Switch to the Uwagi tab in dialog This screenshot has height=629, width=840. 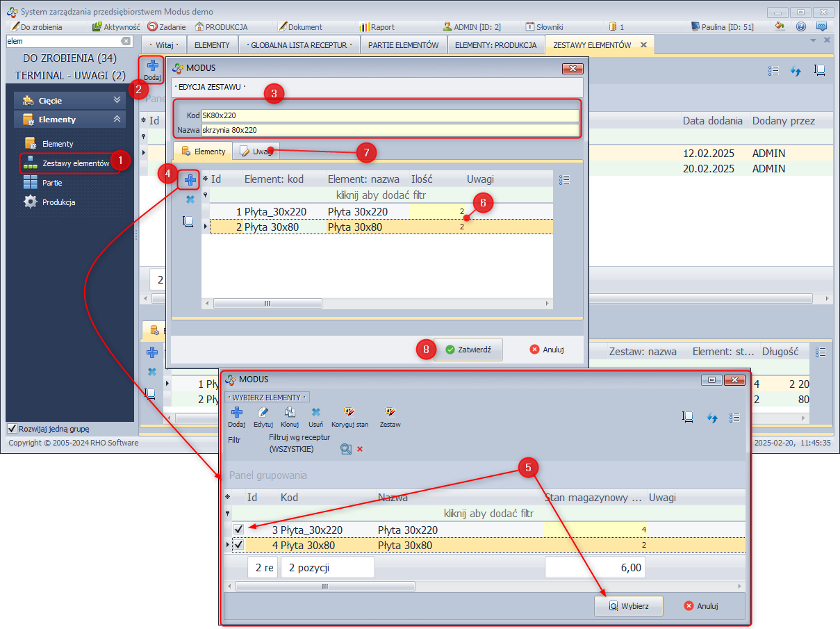pos(256,152)
